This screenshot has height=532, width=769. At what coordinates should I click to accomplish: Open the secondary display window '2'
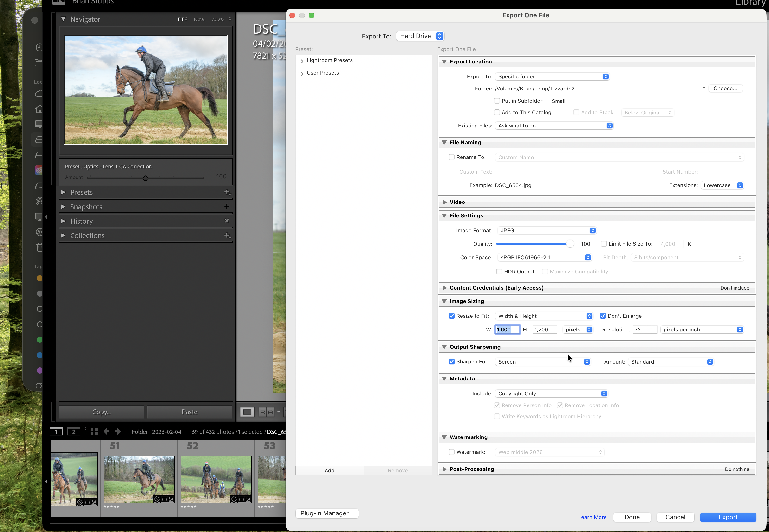(73, 431)
